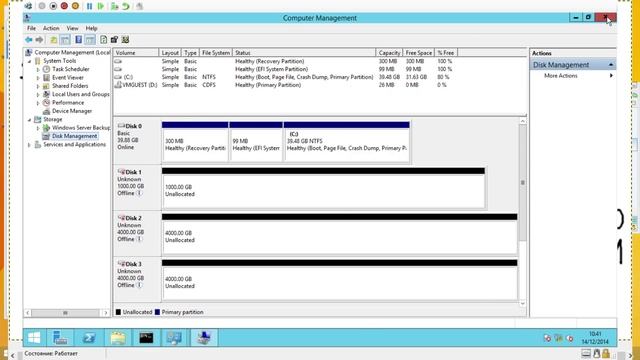Click the info icon beside Disk 3 Offline
This screenshot has height=360, width=640.
[x=140, y=285]
